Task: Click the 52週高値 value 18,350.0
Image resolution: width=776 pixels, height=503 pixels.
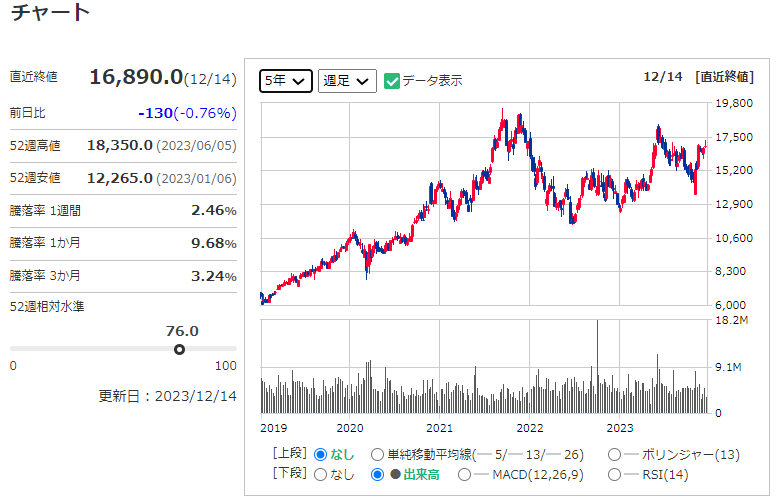Action: [x=120, y=145]
